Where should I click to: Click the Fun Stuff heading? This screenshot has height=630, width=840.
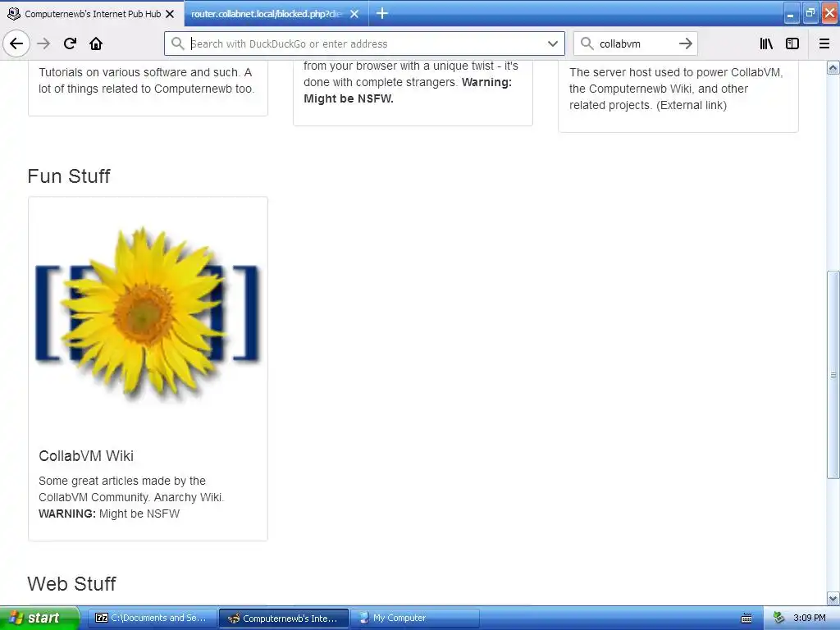(x=69, y=176)
